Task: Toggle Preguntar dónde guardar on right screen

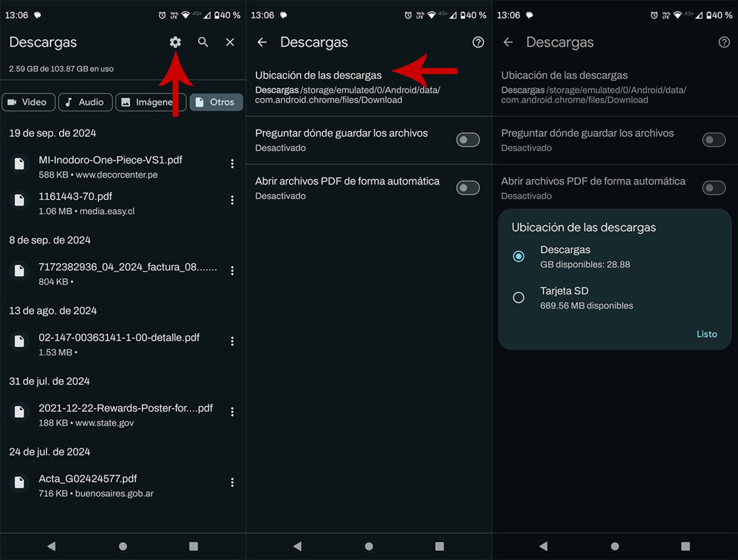Action: coord(714,140)
